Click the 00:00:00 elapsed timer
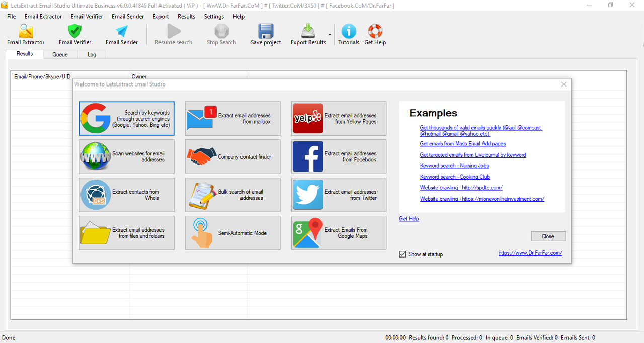This screenshot has width=644, height=343. (x=395, y=338)
